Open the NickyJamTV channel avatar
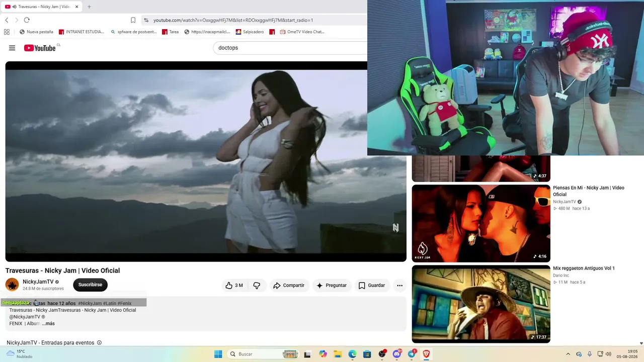Image resolution: width=644 pixels, height=362 pixels. 12,285
